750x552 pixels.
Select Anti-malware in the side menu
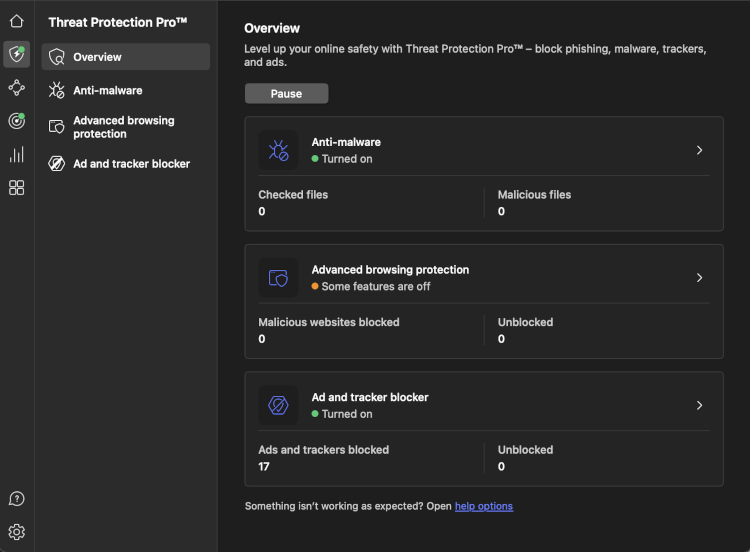[x=126, y=90]
